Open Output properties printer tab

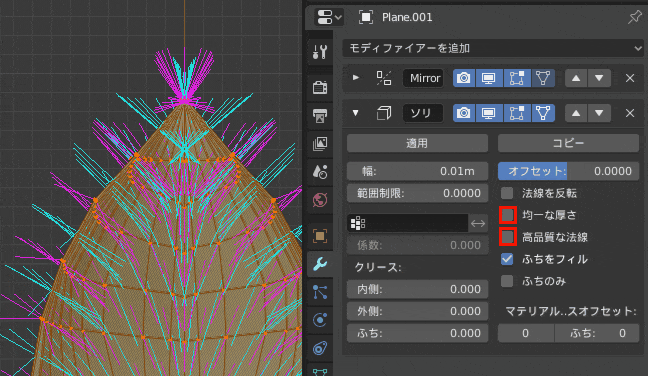(x=320, y=116)
